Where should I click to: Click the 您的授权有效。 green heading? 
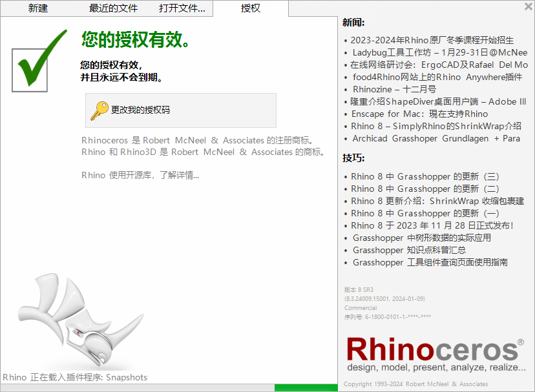point(136,39)
